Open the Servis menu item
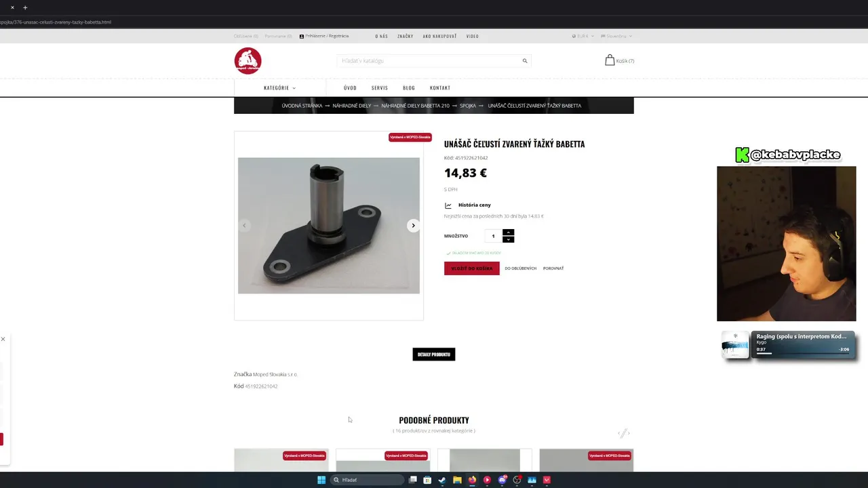 coord(380,88)
